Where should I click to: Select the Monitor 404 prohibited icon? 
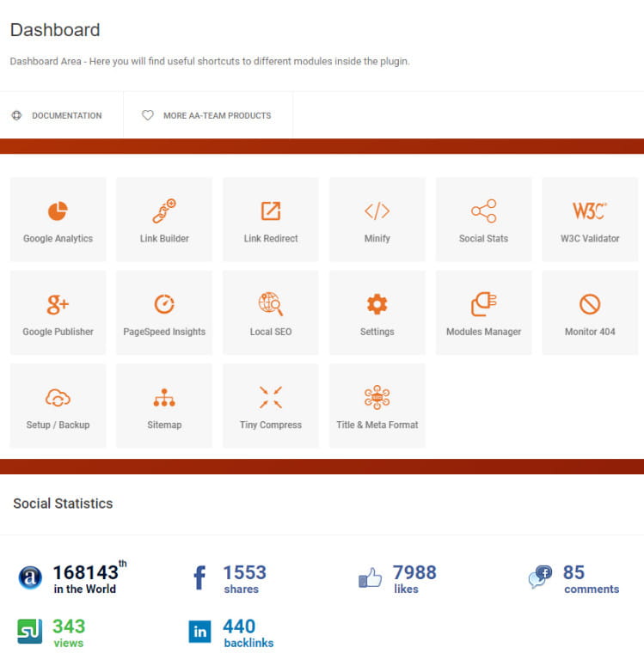tap(590, 304)
